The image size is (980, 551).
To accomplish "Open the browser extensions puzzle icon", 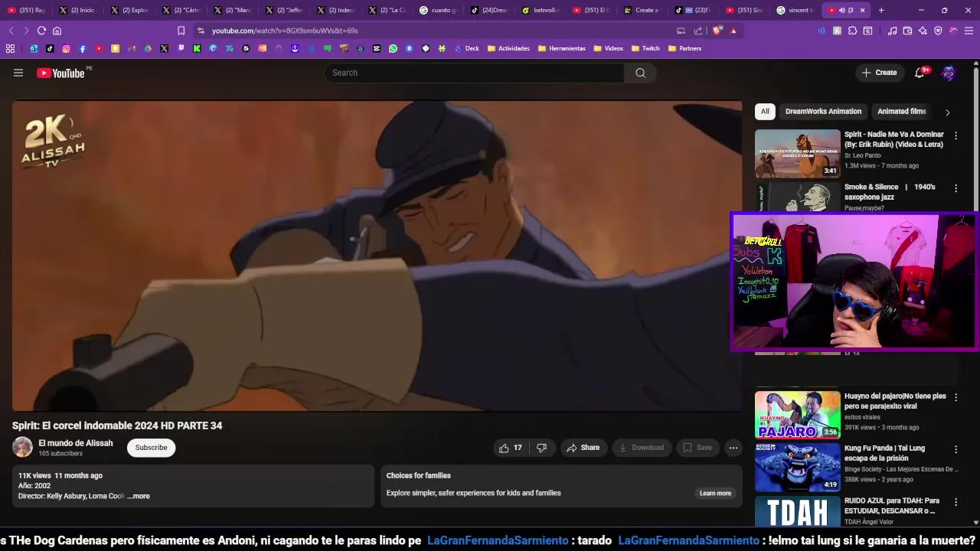I will click(852, 31).
